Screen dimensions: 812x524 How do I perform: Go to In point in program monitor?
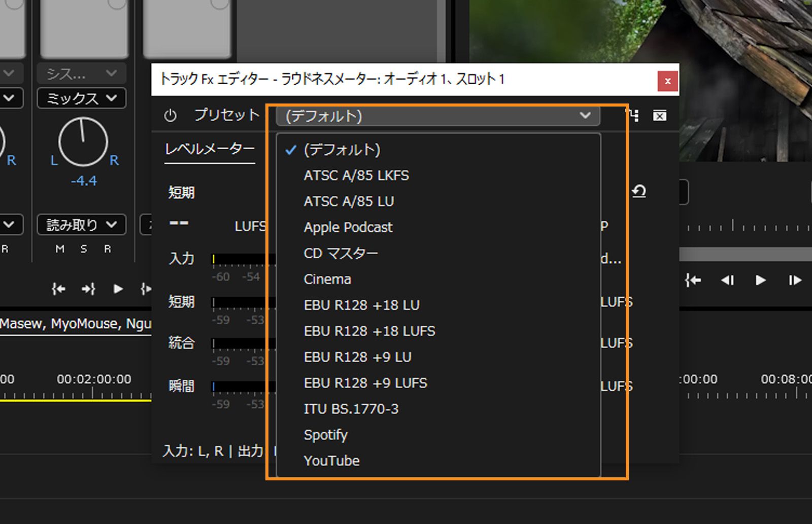tap(693, 280)
